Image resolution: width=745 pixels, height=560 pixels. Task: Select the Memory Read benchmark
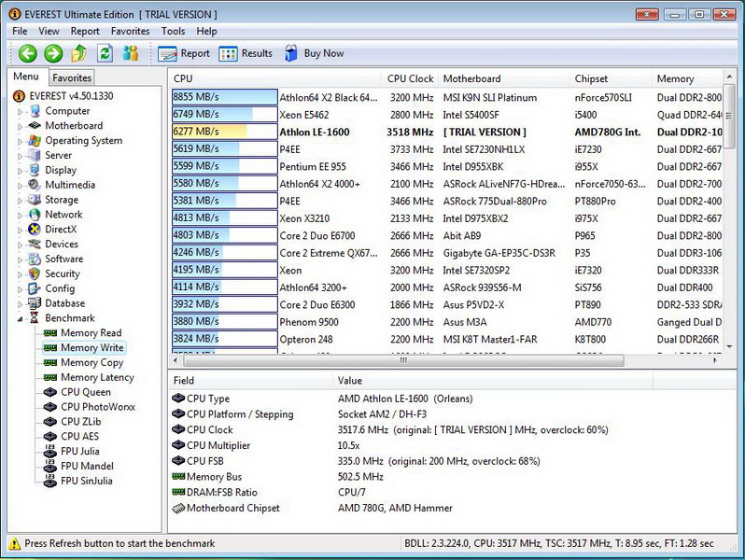pos(91,333)
